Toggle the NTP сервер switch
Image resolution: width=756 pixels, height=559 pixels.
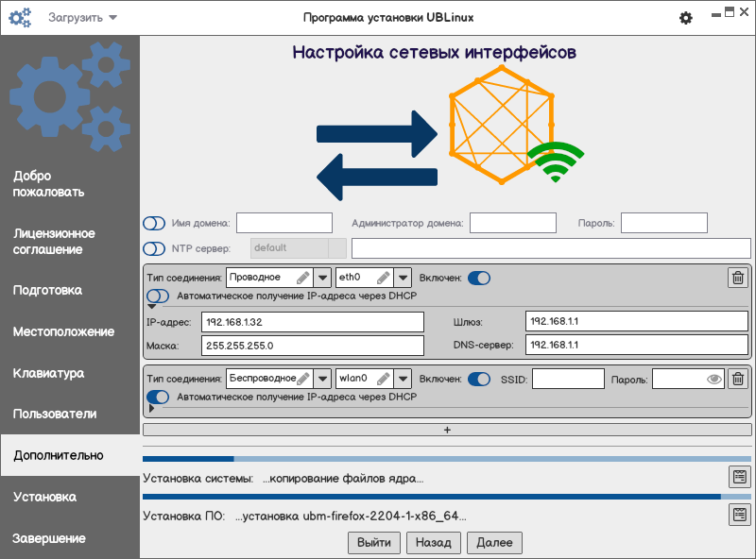coord(154,248)
